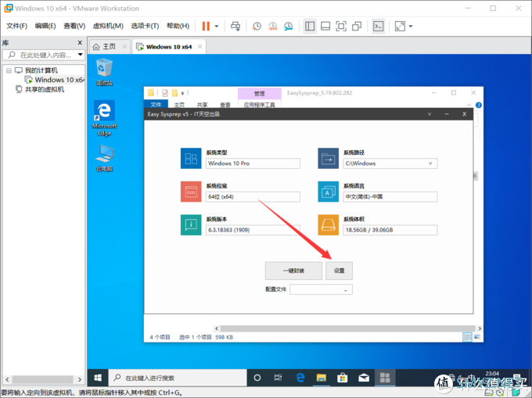Take a snapshot of this virtual machine
Screen dimensions: 532x398
coord(257,26)
